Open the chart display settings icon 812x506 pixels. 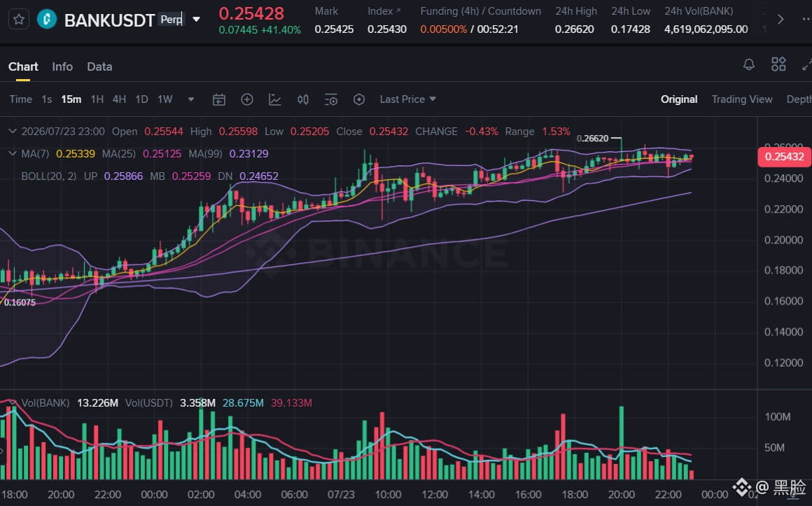[x=331, y=99]
